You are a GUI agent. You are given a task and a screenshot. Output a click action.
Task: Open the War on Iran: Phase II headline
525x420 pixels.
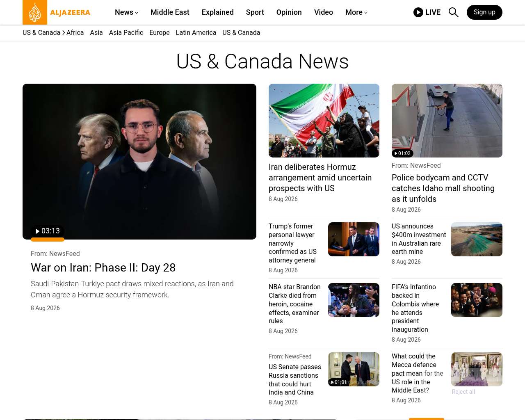103,267
